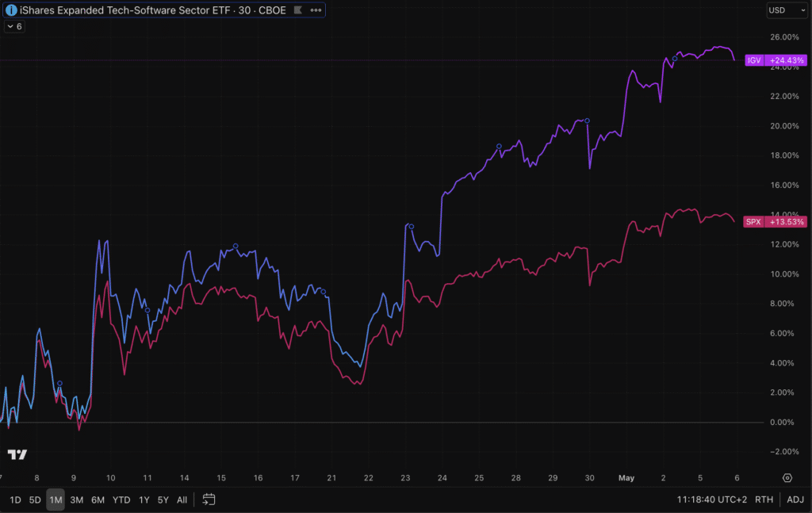The image size is (812, 513).
Task: Select the 3M time range
Action: [77, 500]
